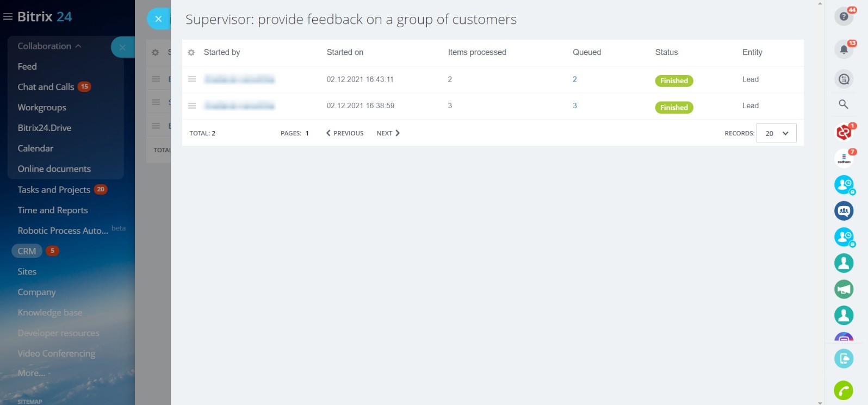The width and height of the screenshot is (868, 405).
Task: Toggle the Bitrix24 hamburger menu
Action: tap(8, 17)
